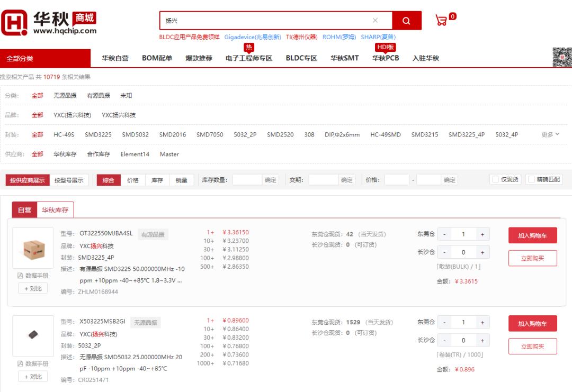The height and width of the screenshot is (392, 572).
Task: Open 入驻华秋 nav item
Action: (x=426, y=58)
